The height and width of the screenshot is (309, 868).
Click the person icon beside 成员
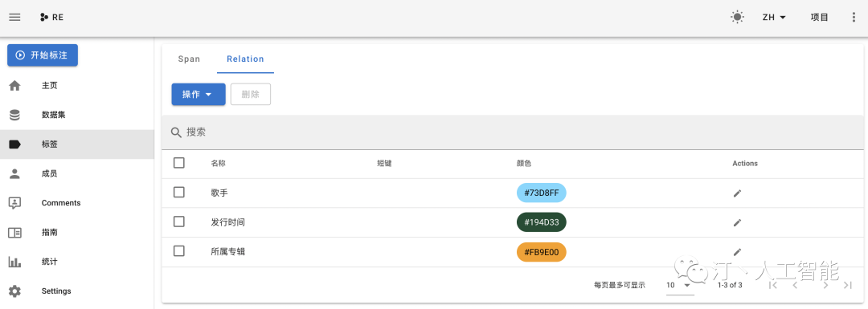point(15,173)
